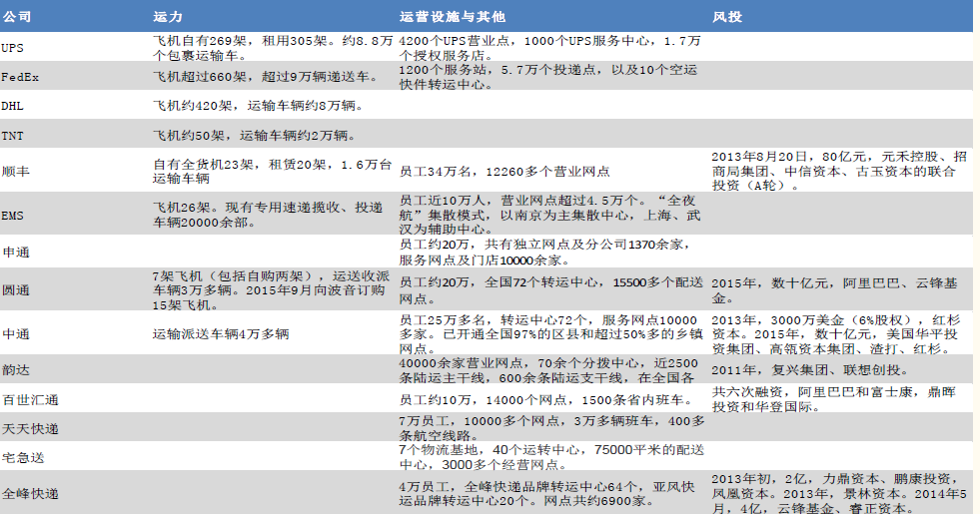Click the UPS company cell
The image size is (980, 514).
(13, 48)
